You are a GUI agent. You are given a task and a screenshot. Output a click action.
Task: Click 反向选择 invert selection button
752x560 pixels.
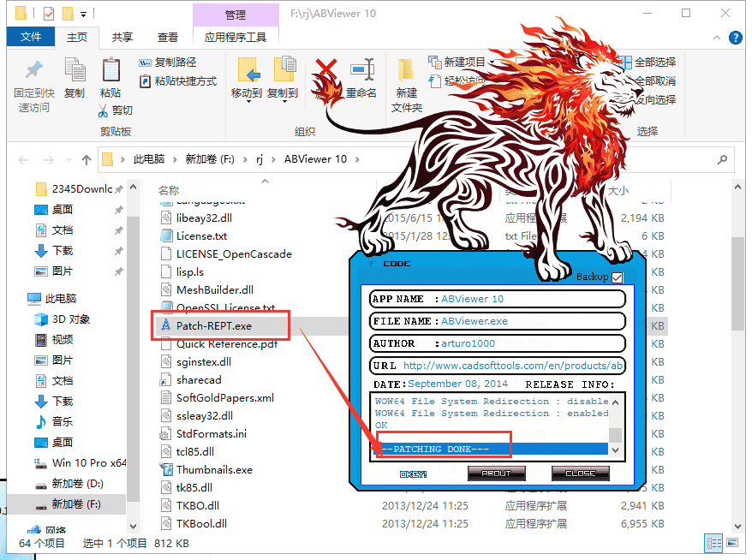[x=655, y=99]
